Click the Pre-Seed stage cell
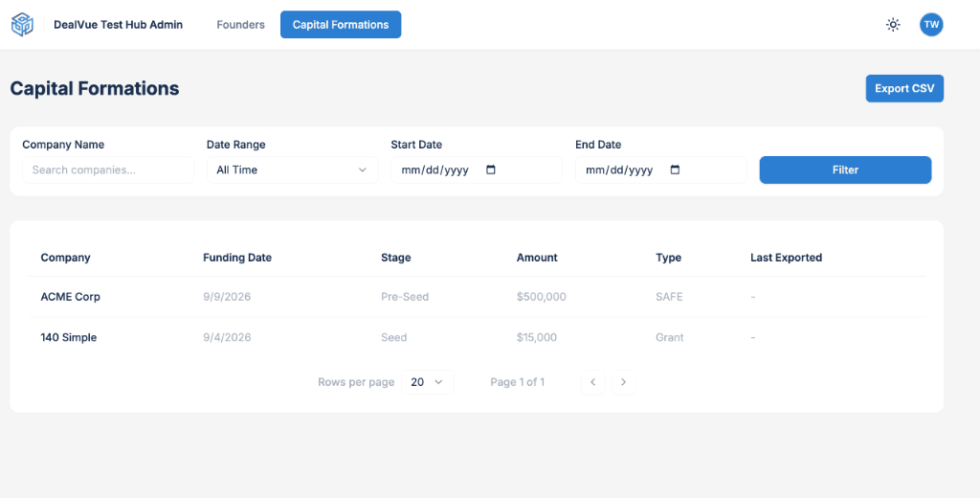This screenshot has height=498, width=980. pyautogui.click(x=405, y=297)
